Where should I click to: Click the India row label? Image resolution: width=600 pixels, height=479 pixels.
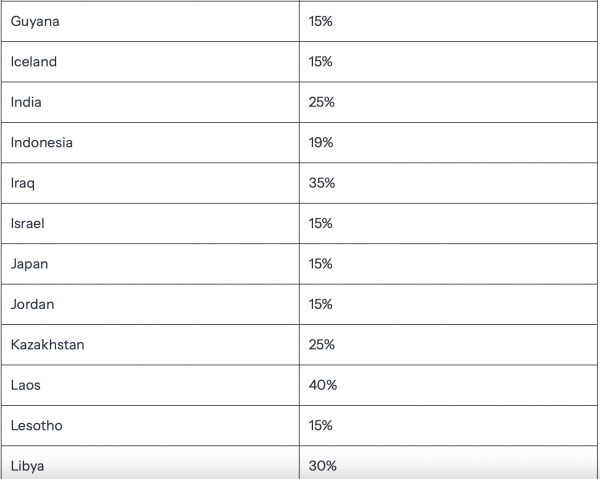click(26, 102)
